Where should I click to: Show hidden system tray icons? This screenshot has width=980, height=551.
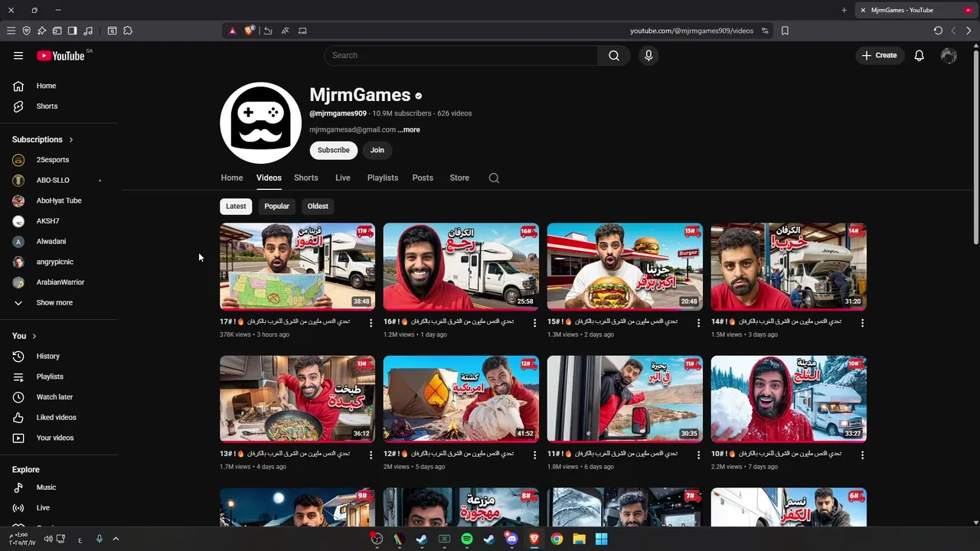coord(116,539)
